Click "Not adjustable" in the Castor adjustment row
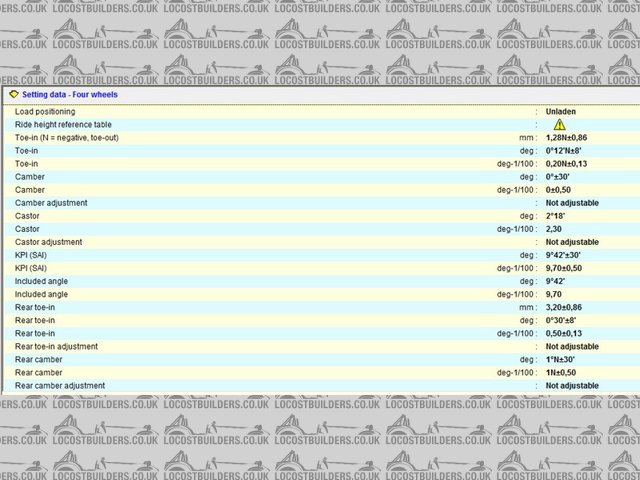Viewport: 640px width, 480px height. tap(572, 242)
